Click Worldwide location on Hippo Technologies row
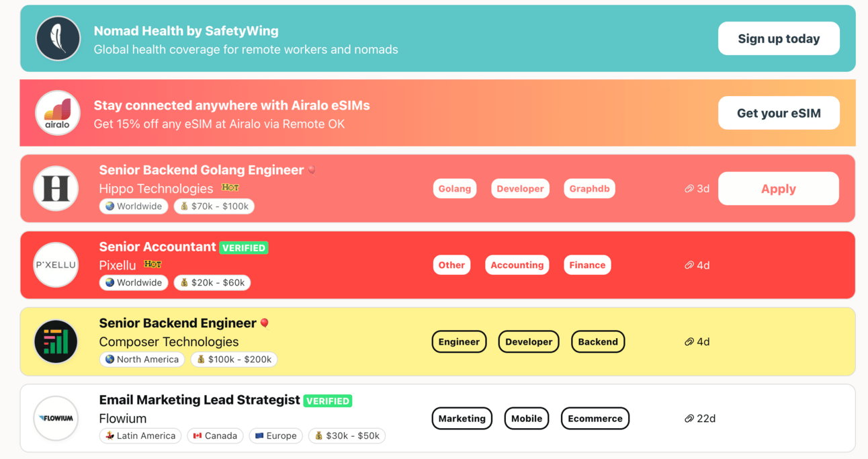The width and height of the screenshot is (868, 459). [x=134, y=206]
